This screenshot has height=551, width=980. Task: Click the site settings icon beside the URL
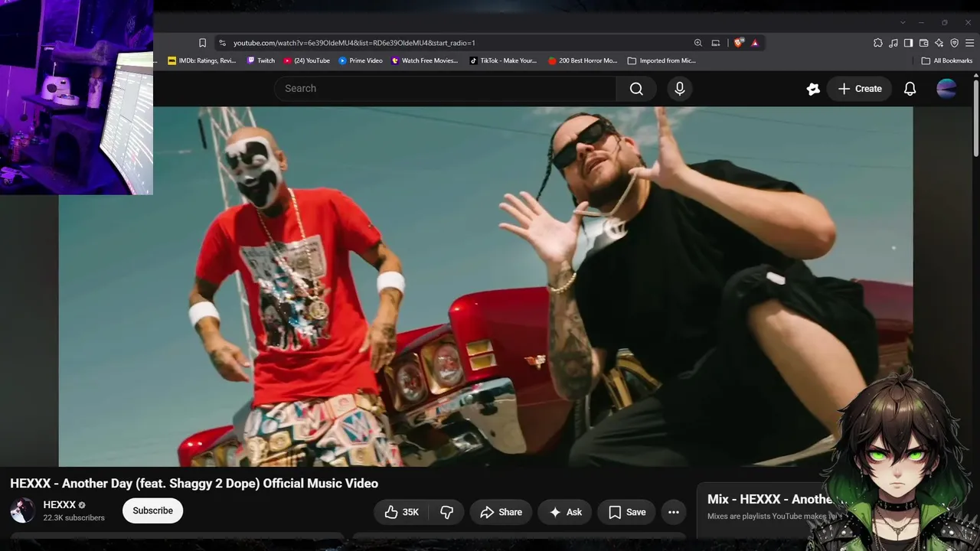pos(222,43)
